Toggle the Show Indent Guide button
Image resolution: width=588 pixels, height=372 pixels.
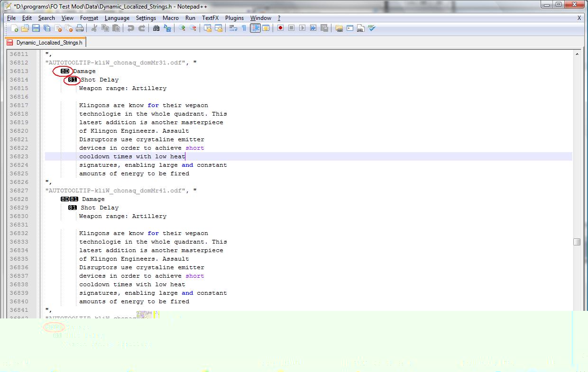(x=255, y=28)
